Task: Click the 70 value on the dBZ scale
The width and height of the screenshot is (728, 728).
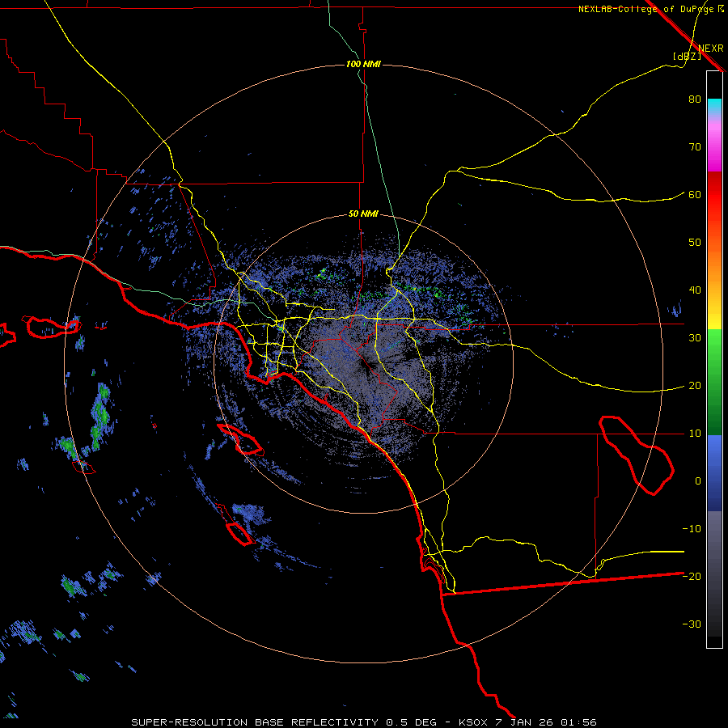Action: point(695,146)
